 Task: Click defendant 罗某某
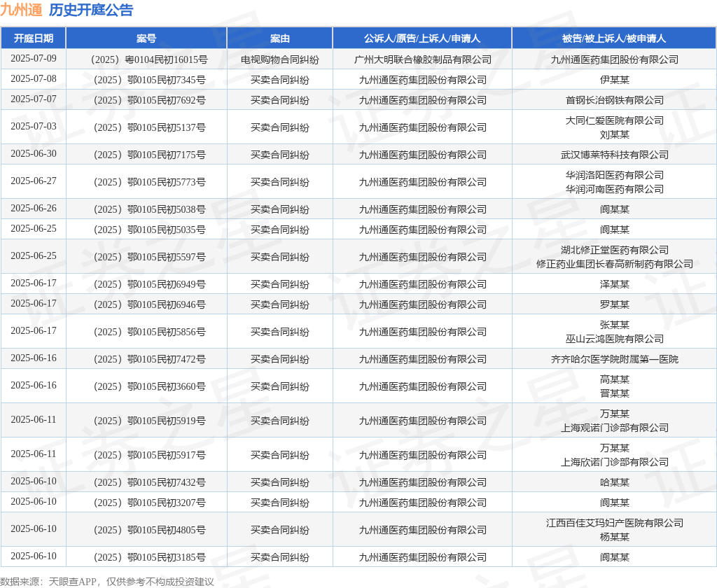[615, 304]
